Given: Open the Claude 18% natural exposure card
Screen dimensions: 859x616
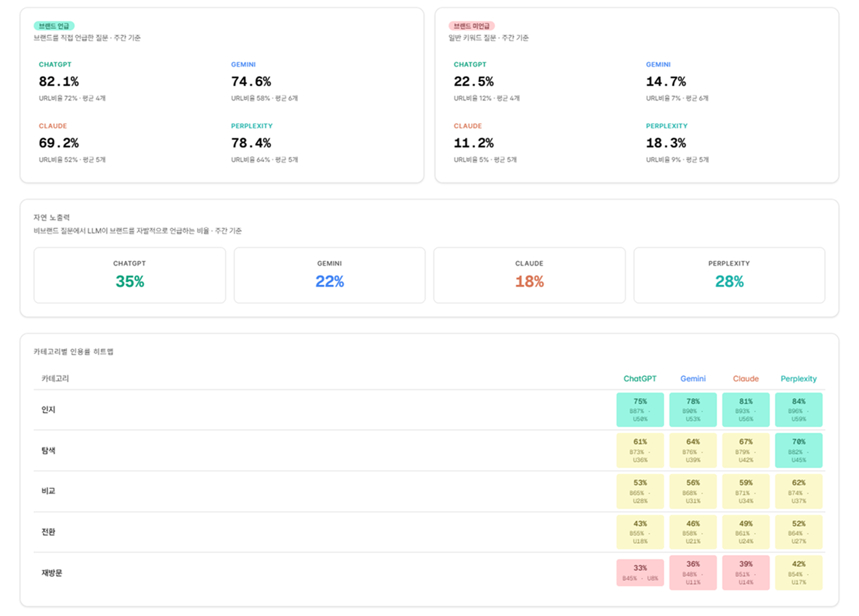Looking at the screenshot, I should pyautogui.click(x=529, y=276).
